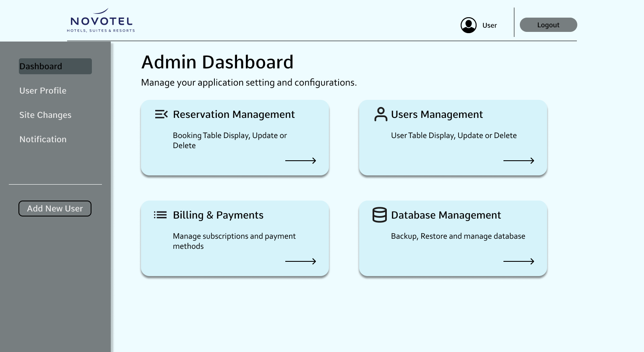
Task: Click "Manage your application setting and configurations." subtitle
Action: click(249, 83)
